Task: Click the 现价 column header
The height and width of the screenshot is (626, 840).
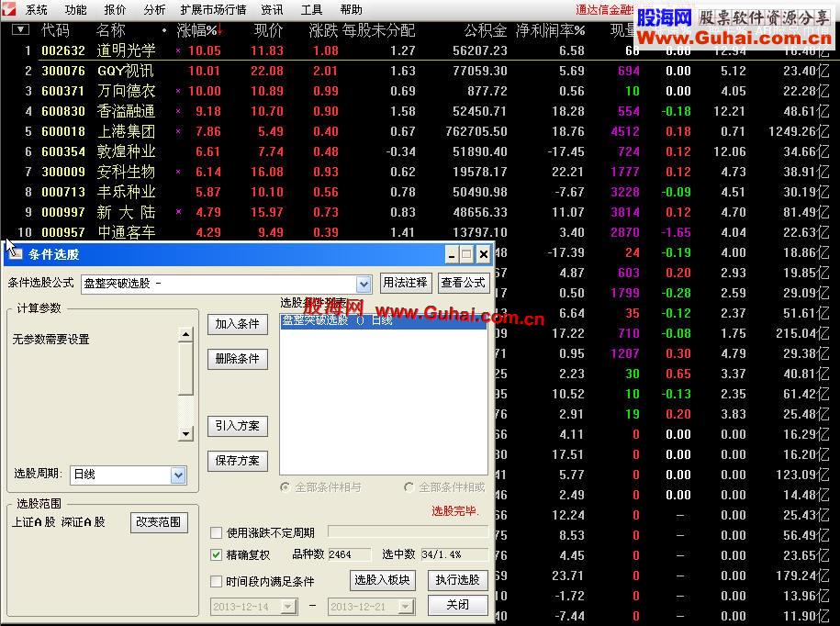Action: coord(268,30)
